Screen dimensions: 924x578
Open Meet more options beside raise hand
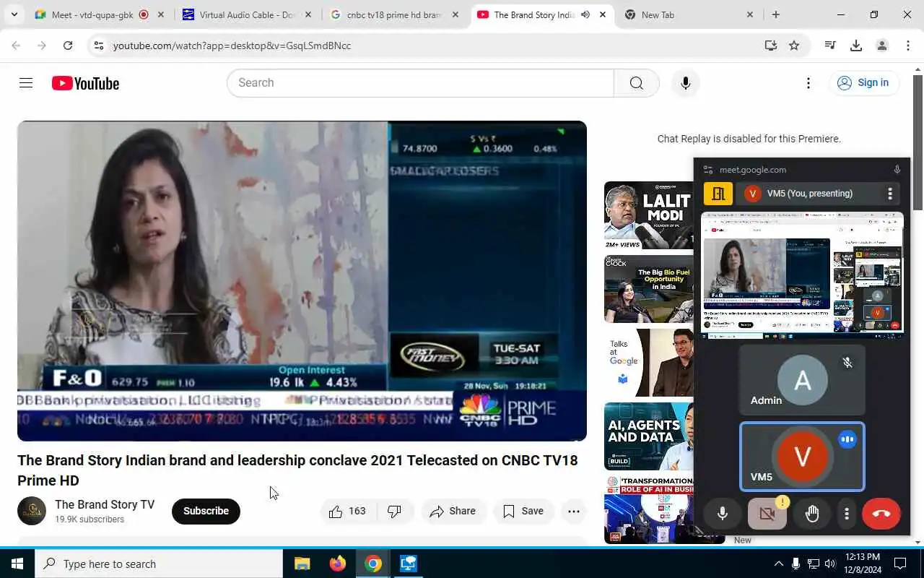[847, 514]
